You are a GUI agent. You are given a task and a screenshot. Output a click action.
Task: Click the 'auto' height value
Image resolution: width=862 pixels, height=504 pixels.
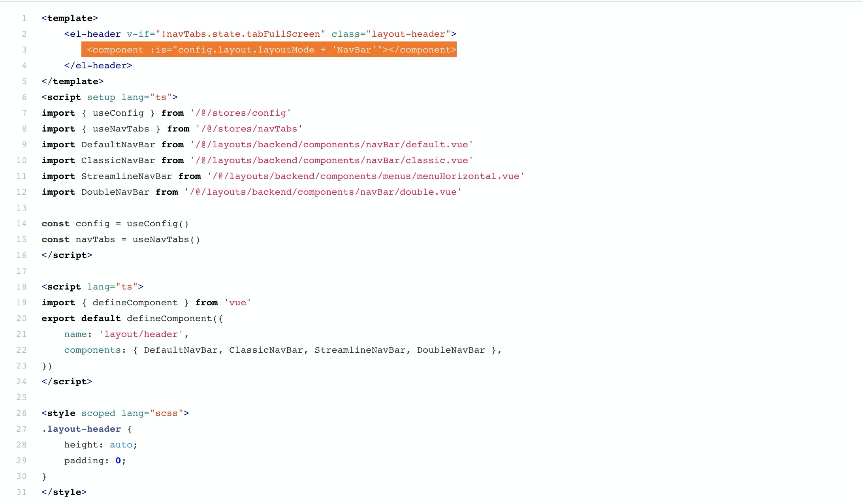(x=121, y=445)
